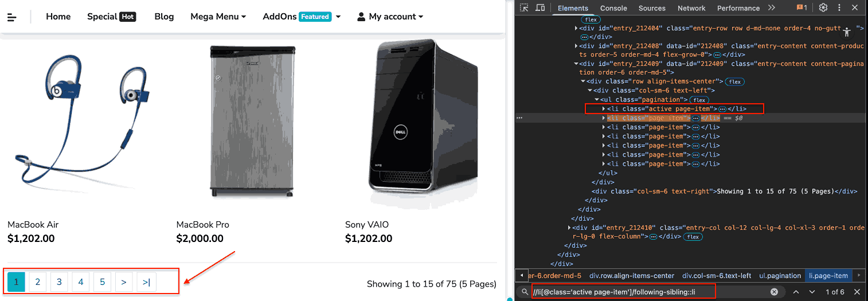Open the My account dropdown
Screen dimensions: 868x301
click(390, 17)
